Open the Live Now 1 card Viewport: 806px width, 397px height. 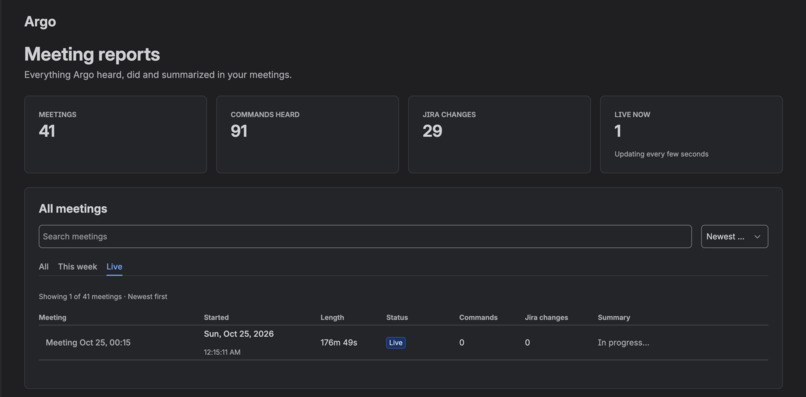(691, 134)
